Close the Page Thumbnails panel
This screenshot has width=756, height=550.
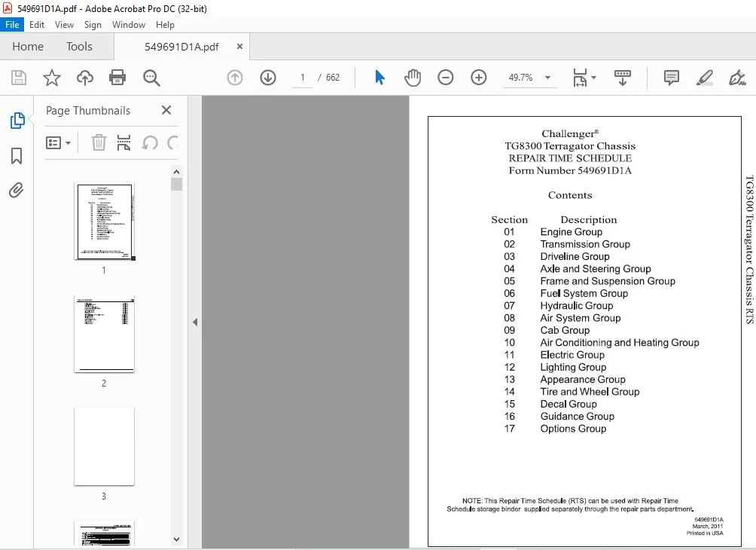(x=166, y=110)
